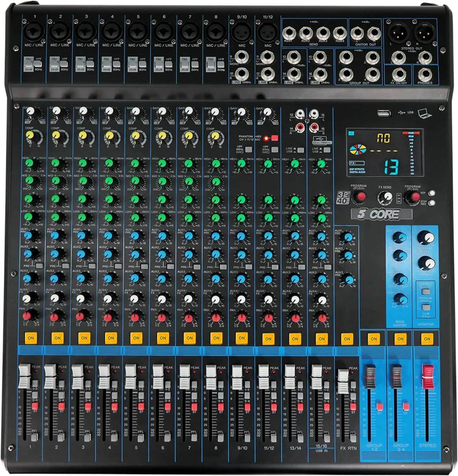This screenshot has width=458, height=476.
Task: Click the red STEREO master fader
Action: 427,376
